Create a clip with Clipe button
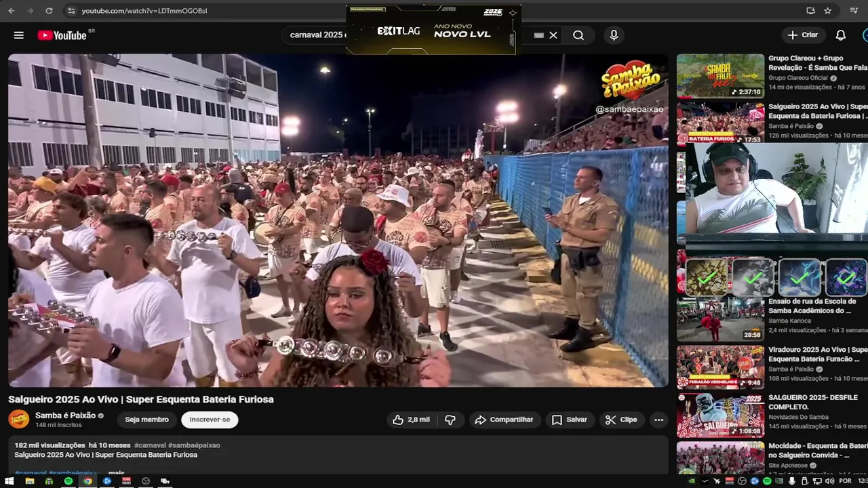 point(622,420)
